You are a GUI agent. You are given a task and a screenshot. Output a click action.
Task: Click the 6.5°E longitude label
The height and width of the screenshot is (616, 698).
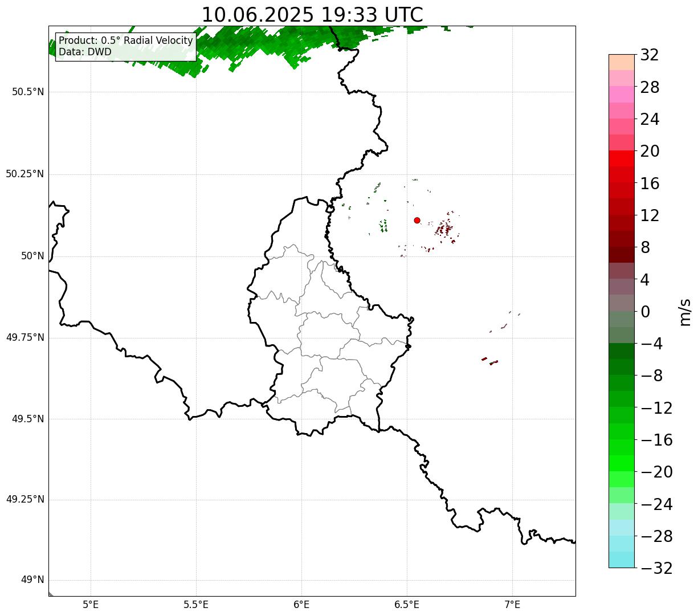(407, 604)
